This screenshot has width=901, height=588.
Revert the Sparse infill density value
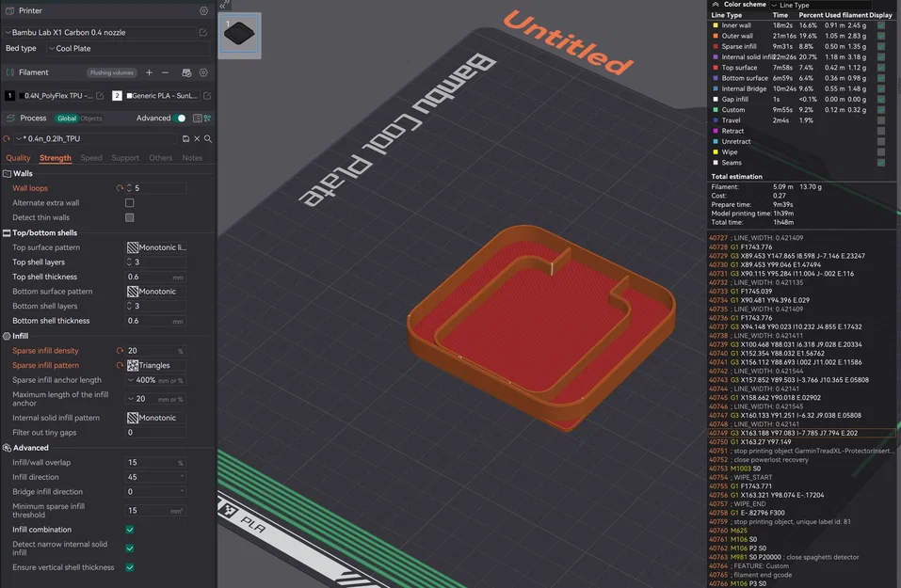(120, 351)
